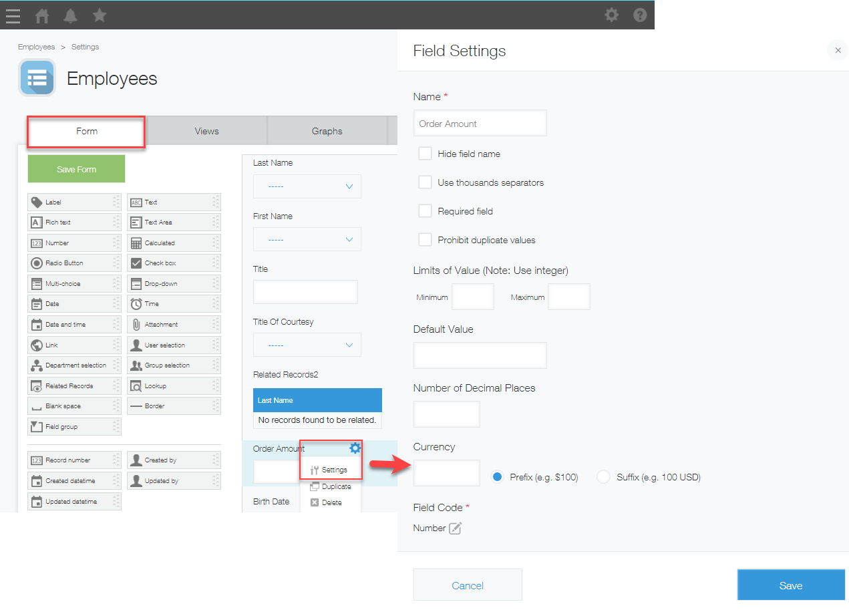Select the Created datetime field type
Screen dimensions: 849x616
tap(74, 481)
